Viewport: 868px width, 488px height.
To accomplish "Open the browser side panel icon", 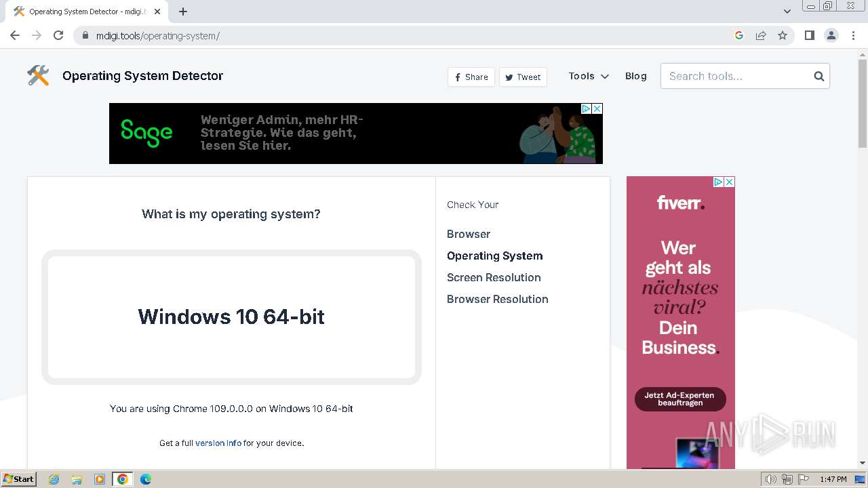I will coord(809,35).
